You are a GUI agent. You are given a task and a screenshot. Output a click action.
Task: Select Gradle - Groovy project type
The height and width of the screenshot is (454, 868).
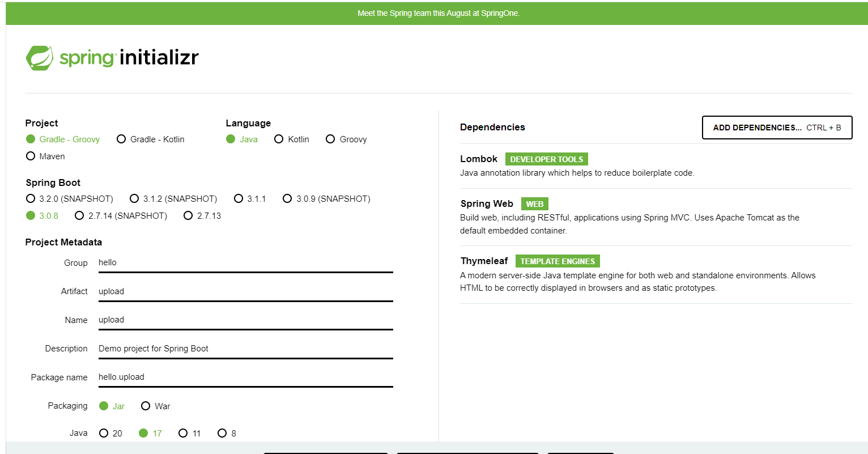[63, 139]
